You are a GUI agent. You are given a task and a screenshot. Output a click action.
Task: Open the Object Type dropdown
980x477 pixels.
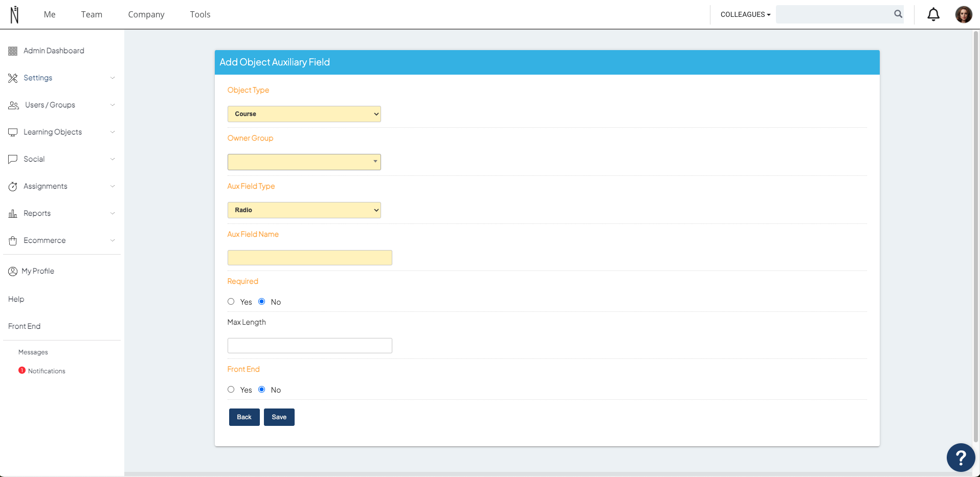point(304,114)
